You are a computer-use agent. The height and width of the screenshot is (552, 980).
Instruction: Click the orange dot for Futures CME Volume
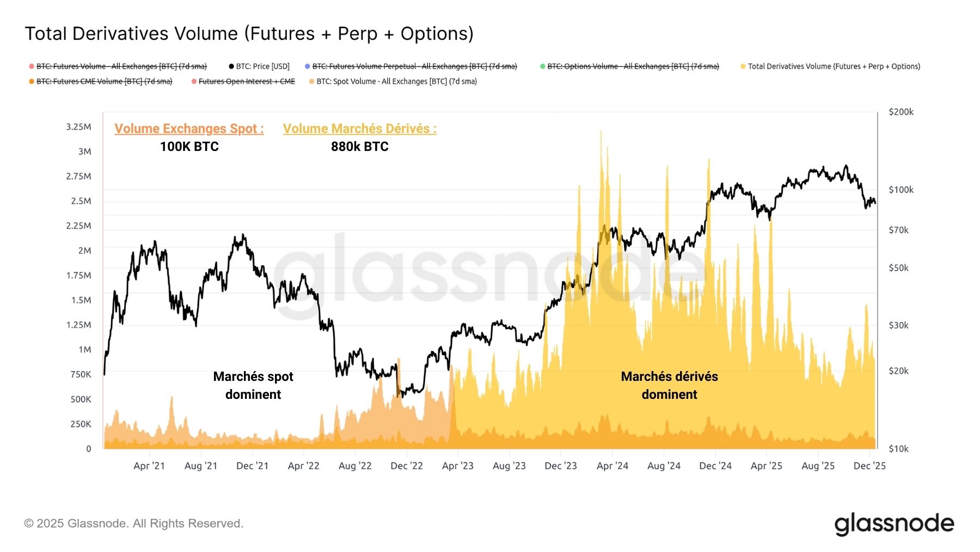click(x=32, y=82)
